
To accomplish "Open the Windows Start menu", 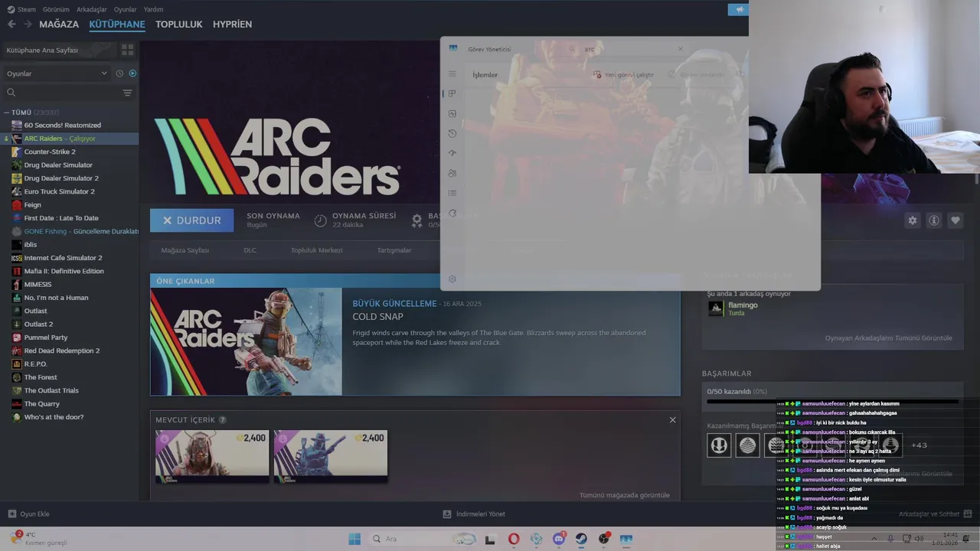I will pos(354,539).
